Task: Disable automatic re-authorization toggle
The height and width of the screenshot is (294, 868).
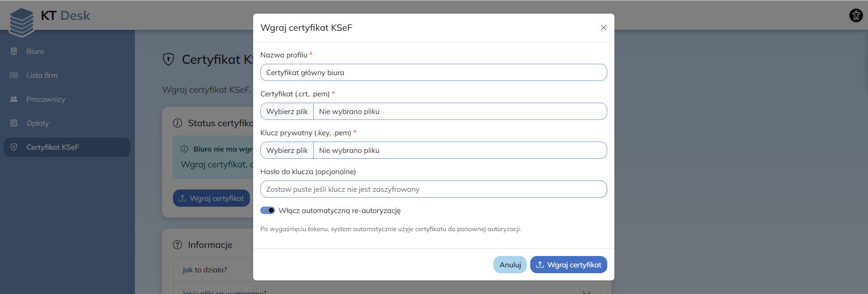Action: 268,210
